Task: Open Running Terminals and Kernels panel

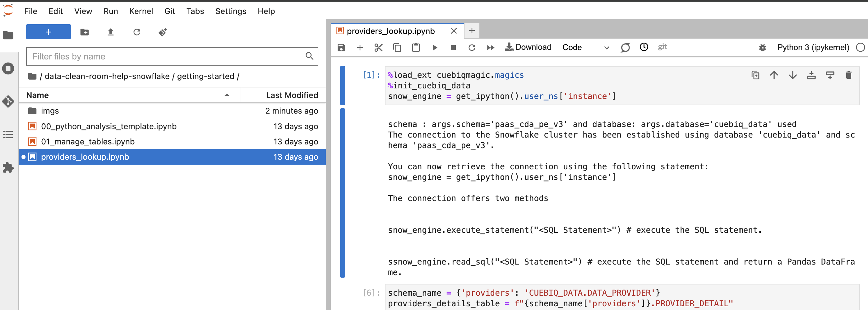Action: point(8,68)
